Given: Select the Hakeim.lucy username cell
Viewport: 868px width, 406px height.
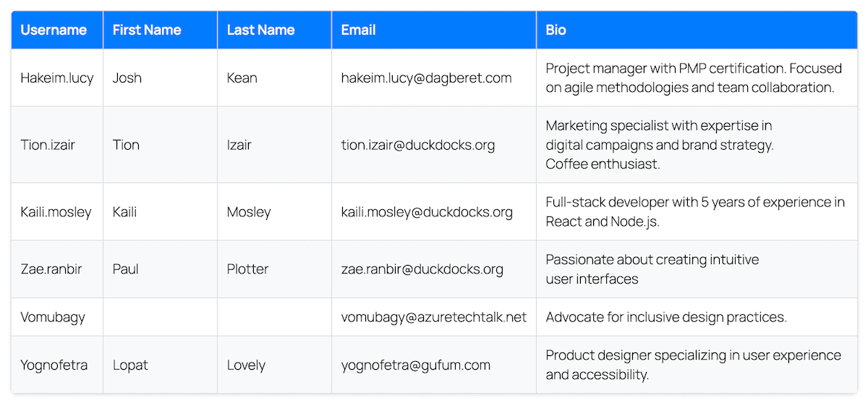Looking at the screenshot, I should click(x=57, y=78).
